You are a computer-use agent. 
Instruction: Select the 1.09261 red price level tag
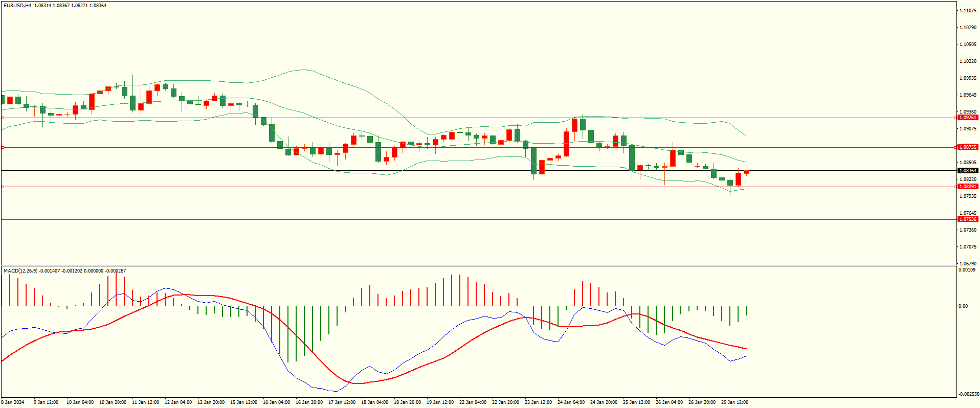point(967,118)
